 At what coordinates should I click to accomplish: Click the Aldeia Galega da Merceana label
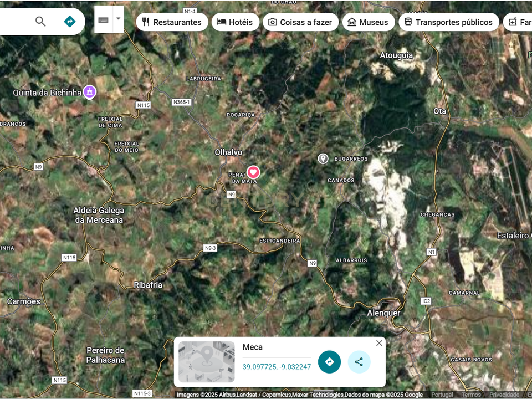(x=99, y=215)
